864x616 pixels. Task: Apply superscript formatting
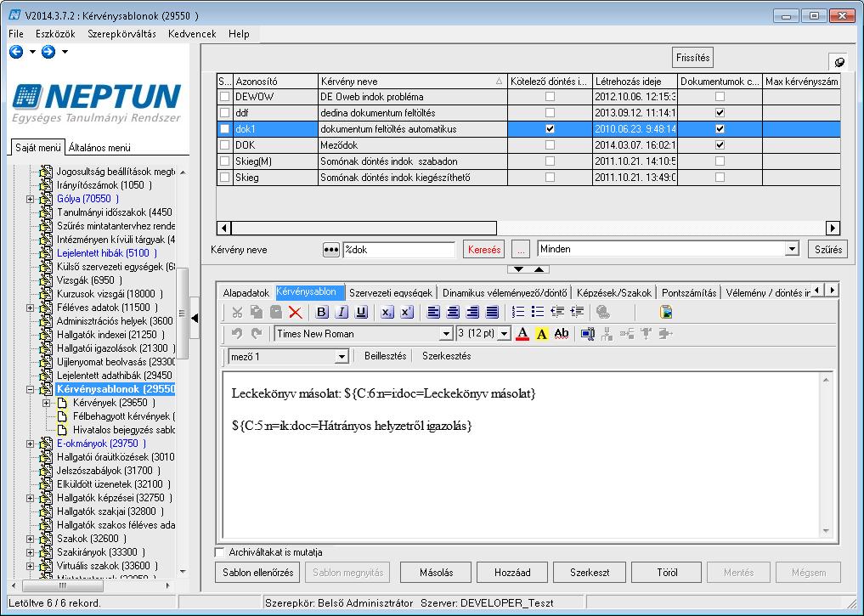407,313
